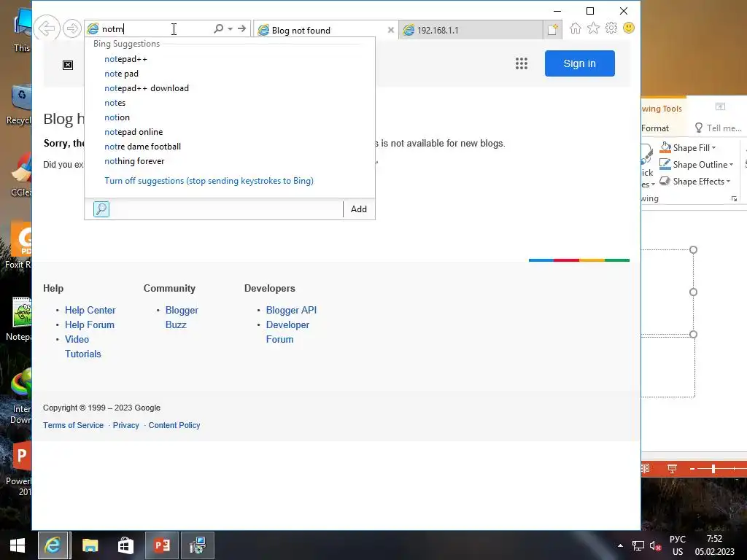This screenshot has width=747, height=560.
Task: Open the Windows Start button
Action: 18,545
